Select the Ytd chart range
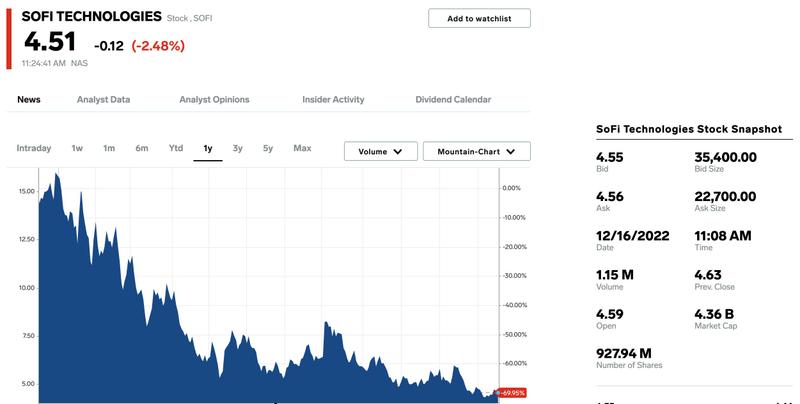800x404 pixels. 176,148
